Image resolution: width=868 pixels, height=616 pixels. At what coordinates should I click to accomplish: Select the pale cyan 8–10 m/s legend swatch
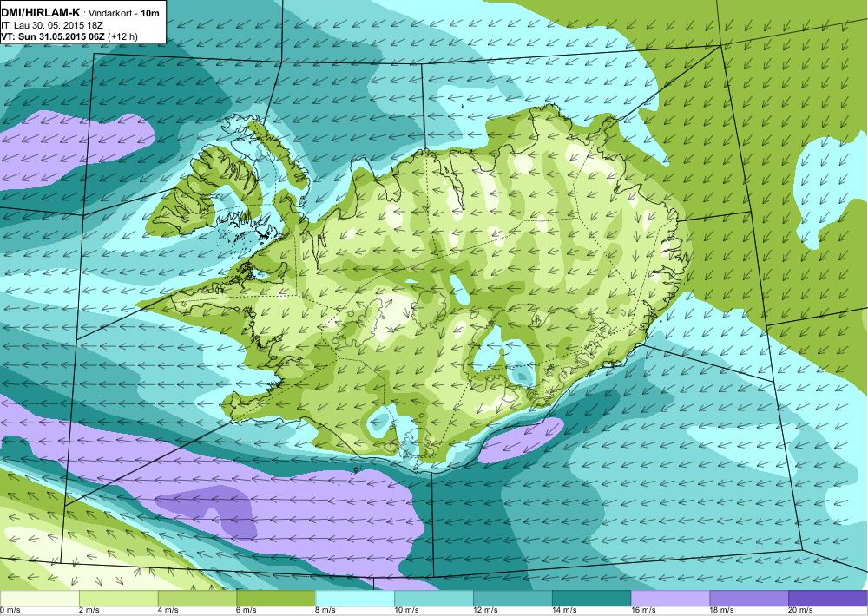coord(355,598)
